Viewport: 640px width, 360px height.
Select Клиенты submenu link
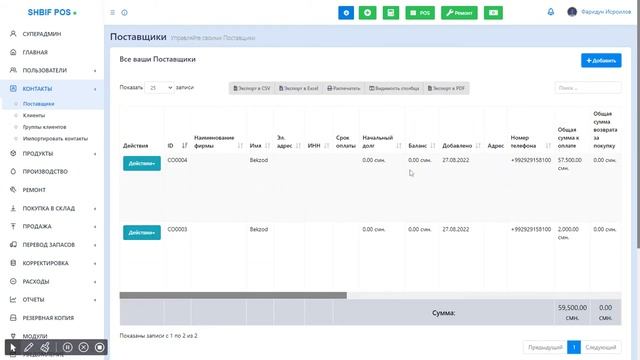coord(34,116)
